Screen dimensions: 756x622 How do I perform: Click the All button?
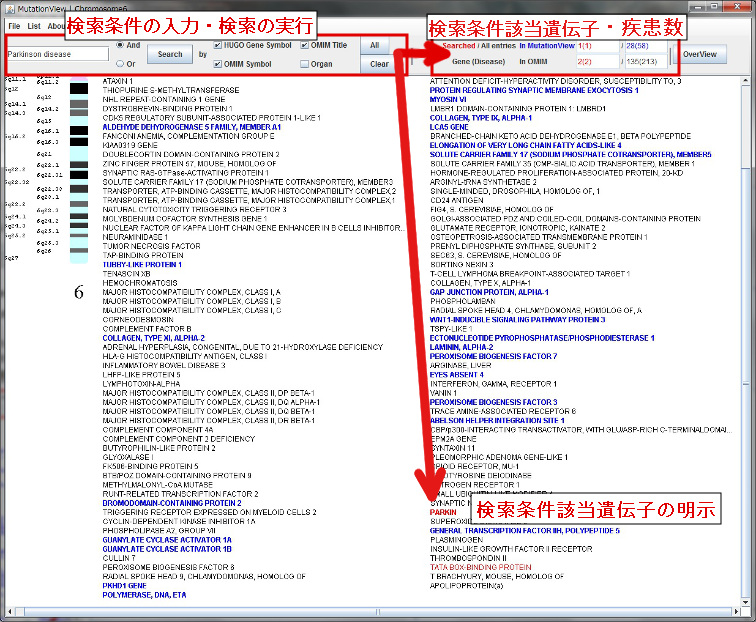(x=374, y=46)
